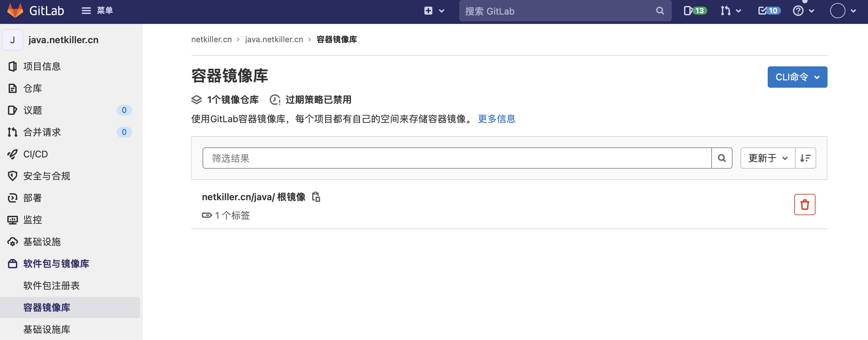
Task: Click the 软件包与镜像库 package icon
Action: coord(13,264)
